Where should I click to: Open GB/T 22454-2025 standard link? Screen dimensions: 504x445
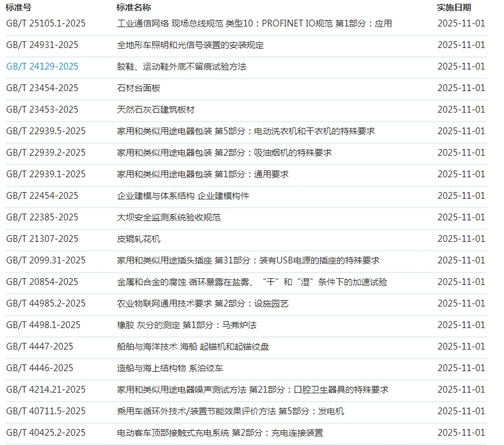point(43,196)
